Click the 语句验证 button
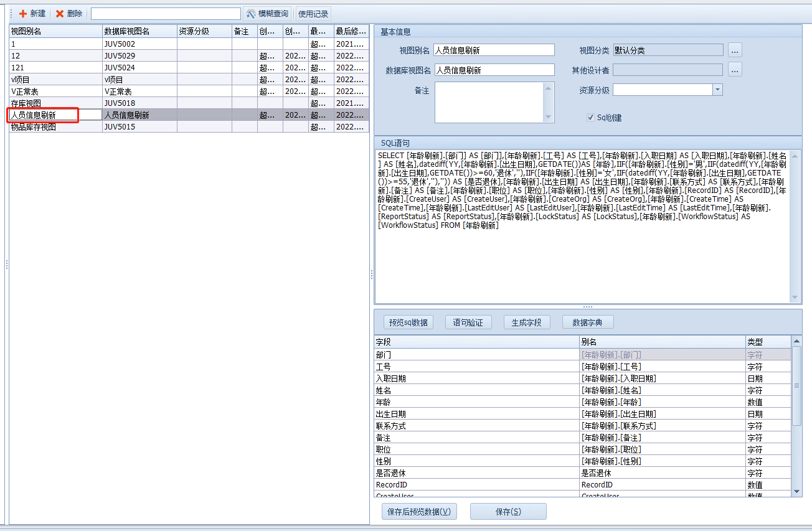The width and height of the screenshot is (812, 531). click(x=468, y=322)
